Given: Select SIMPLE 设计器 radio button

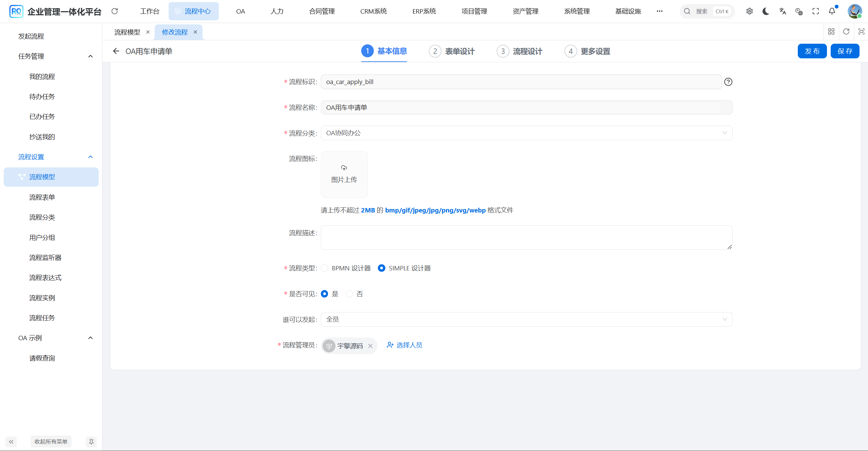Looking at the screenshot, I should coord(381,268).
